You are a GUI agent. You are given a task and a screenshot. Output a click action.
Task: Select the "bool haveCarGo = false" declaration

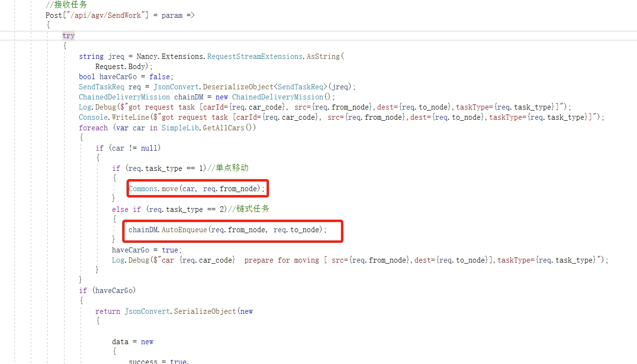pos(126,77)
